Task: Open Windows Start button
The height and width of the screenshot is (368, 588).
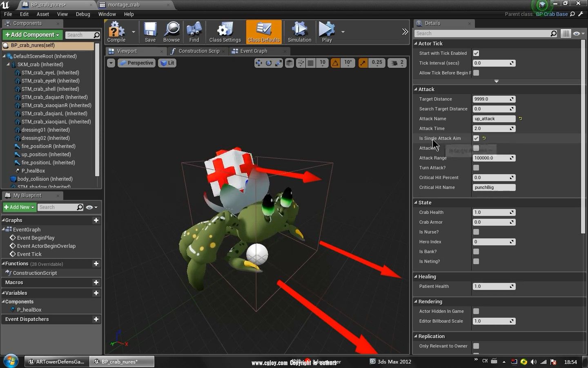Action: [11, 361]
